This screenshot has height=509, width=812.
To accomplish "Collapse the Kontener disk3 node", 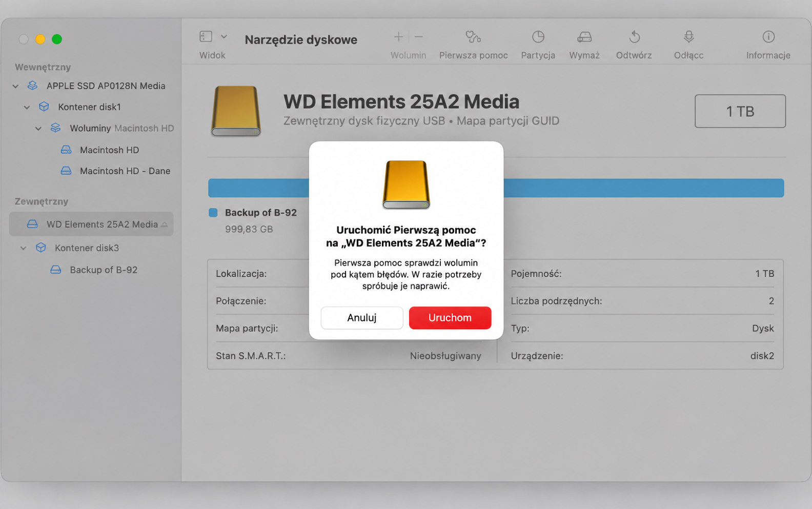I will pyautogui.click(x=23, y=248).
